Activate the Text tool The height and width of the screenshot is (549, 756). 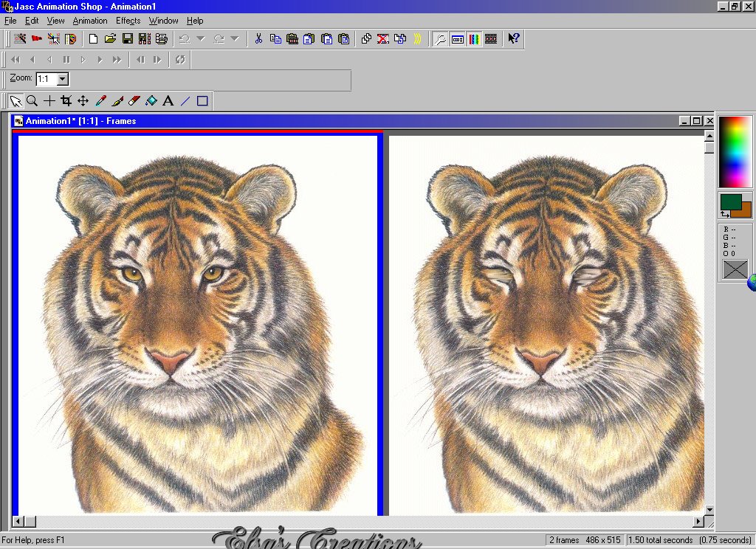click(168, 101)
